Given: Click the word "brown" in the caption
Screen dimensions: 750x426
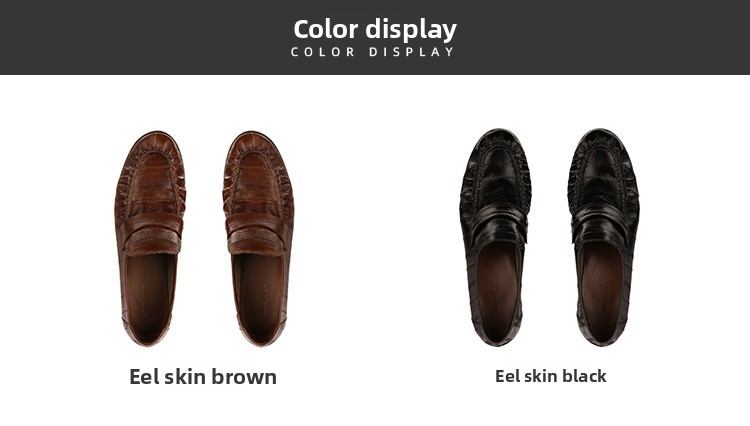Looking at the screenshot, I should [x=244, y=377].
